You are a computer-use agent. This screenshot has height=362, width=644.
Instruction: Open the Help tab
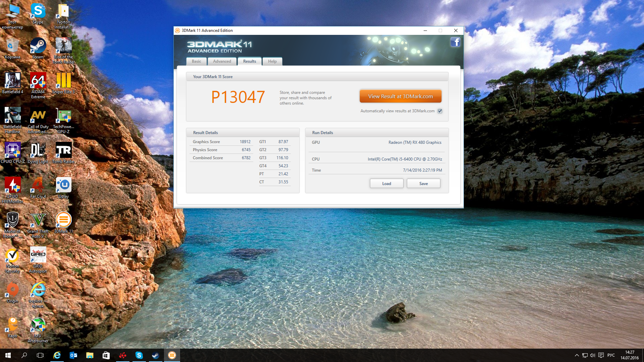click(272, 61)
